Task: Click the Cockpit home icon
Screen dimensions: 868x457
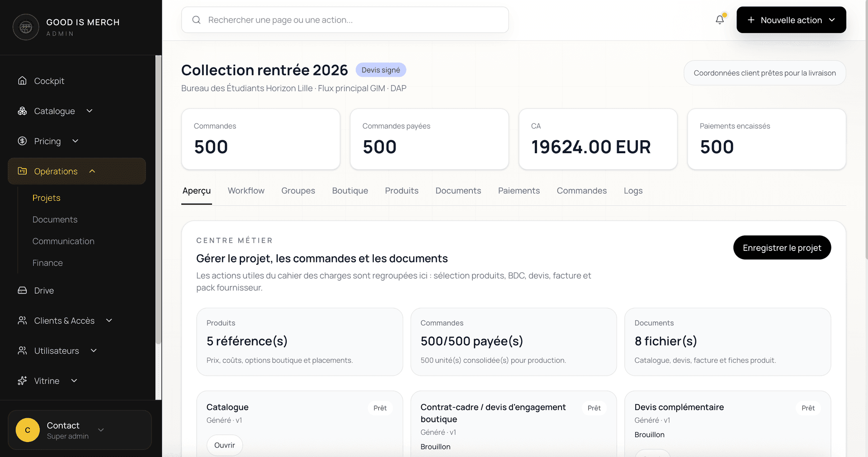Action: click(22, 80)
